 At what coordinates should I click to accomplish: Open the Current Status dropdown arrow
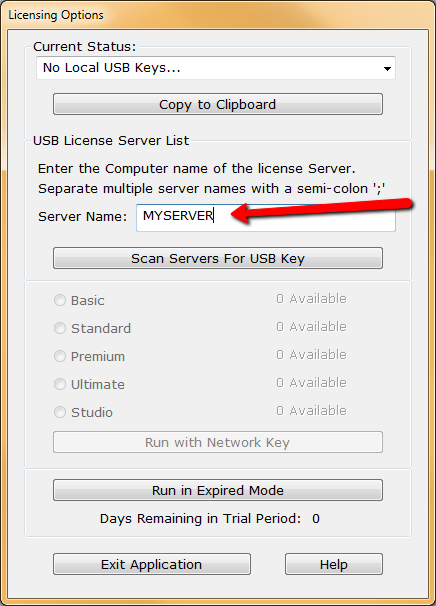point(387,68)
